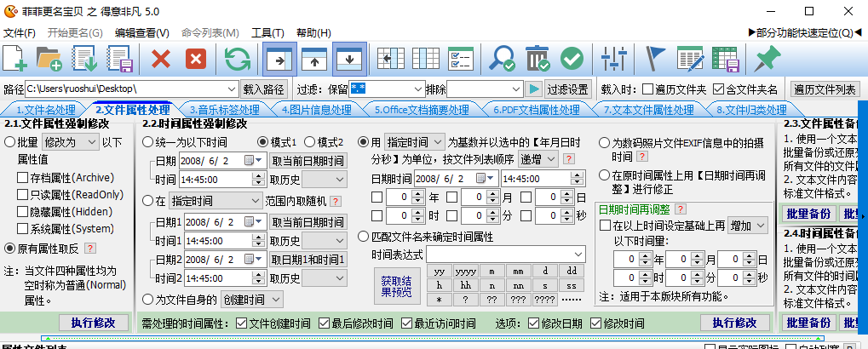Open the 路径 path dropdown
Screen dimensions: 868x349
tap(233, 89)
